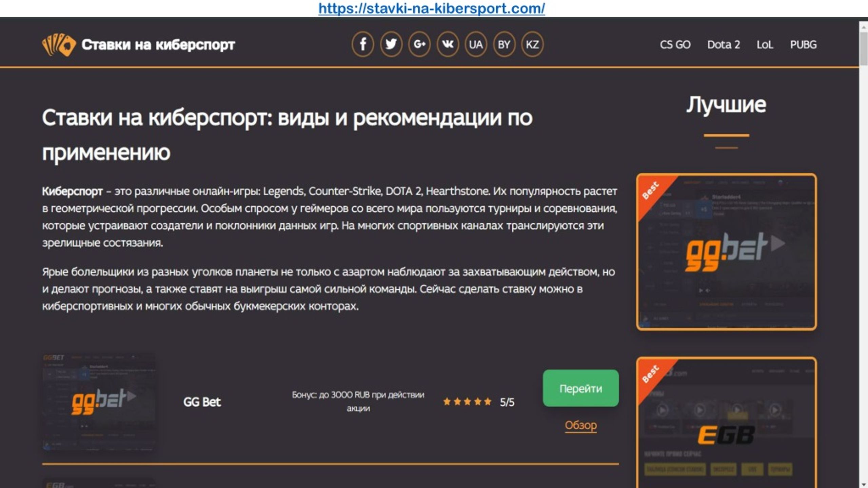Go to the CS GO section
This screenshot has height=488, width=868.
pos(675,45)
